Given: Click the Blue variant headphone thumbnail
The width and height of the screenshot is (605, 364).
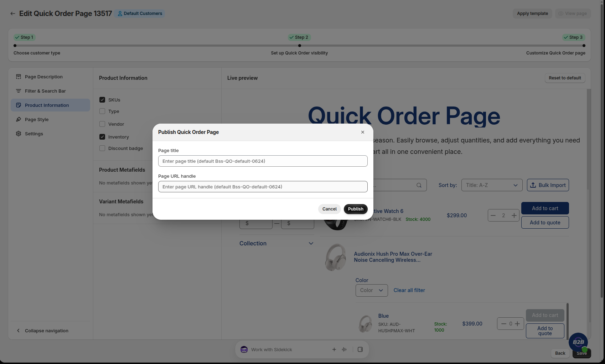Looking at the screenshot, I should tap(365, 324).
